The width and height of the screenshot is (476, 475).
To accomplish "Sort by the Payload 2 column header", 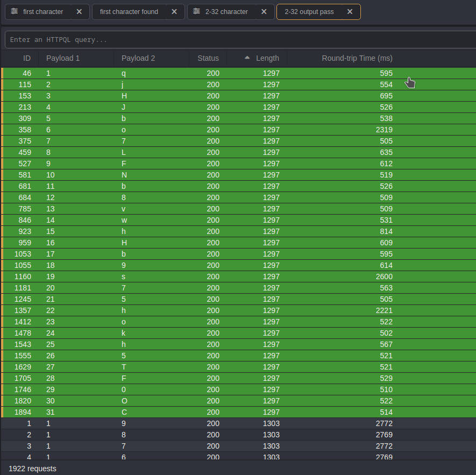I will tap(138, 58).
